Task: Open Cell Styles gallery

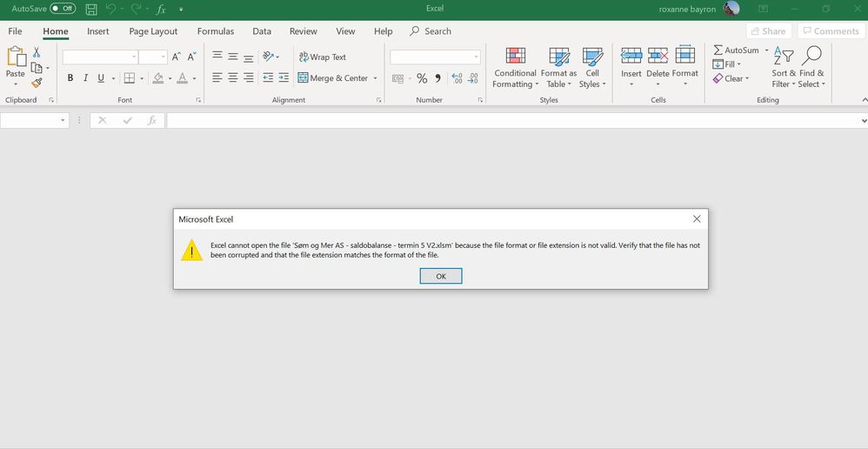Action: click(592, 68)
